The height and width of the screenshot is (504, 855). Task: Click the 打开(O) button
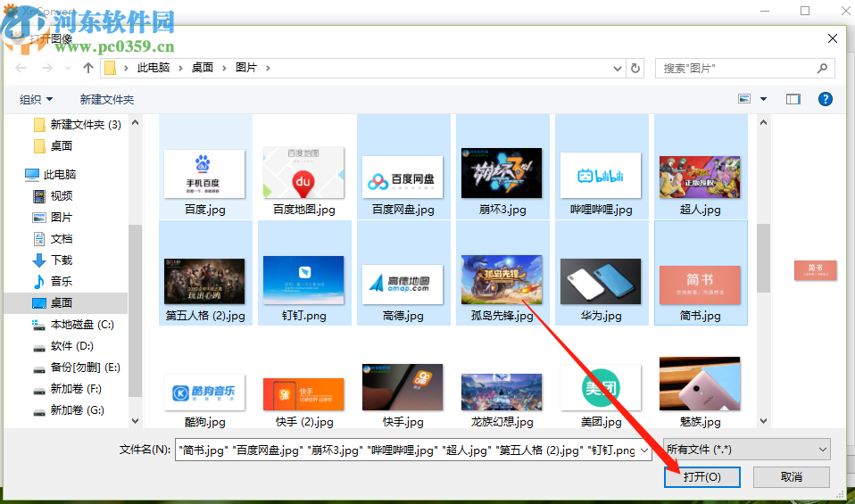(701, 477)
